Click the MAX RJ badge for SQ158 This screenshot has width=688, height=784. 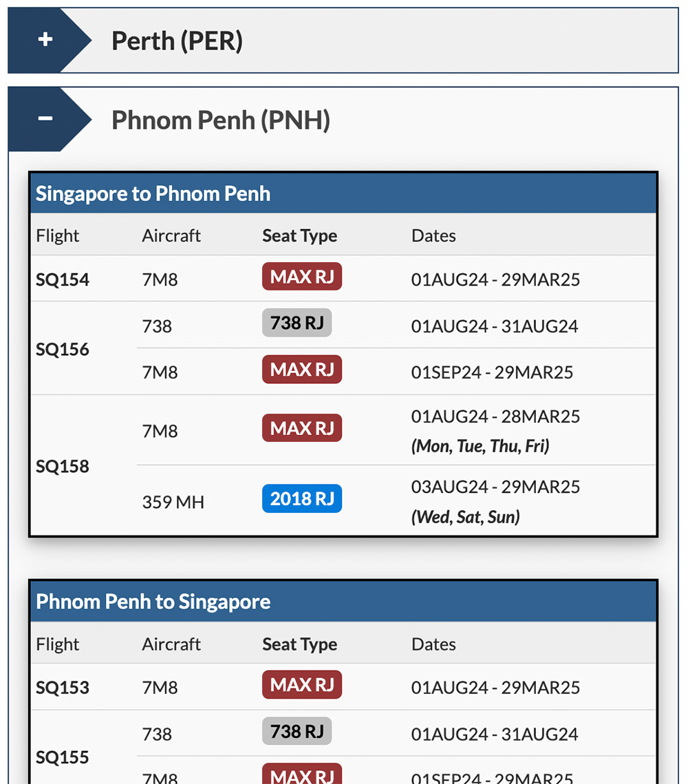[x=302, y=429]
